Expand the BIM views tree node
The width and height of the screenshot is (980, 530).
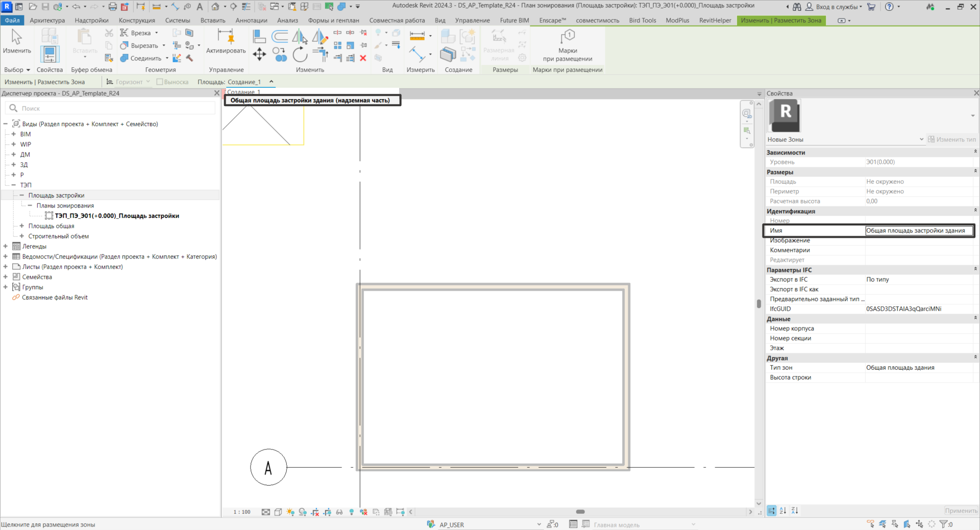[14, 134]
